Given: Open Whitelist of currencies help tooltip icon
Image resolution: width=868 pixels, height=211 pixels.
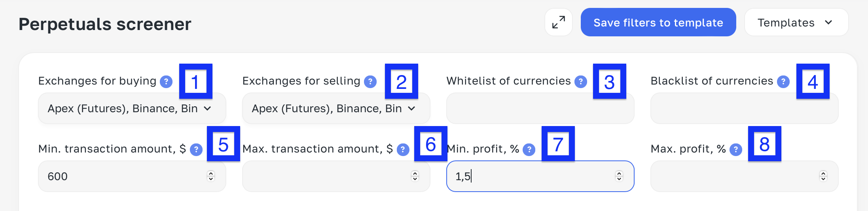Looking at the screenshot, I should click(x=581, y=82).
